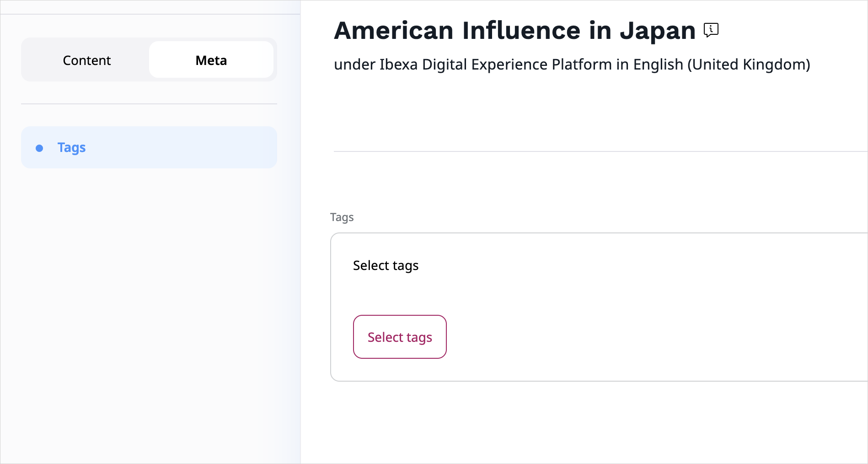The image size is (868, 464).
Task: Click empty sidebar space below Tags item
Action: (x=149, y=297)
